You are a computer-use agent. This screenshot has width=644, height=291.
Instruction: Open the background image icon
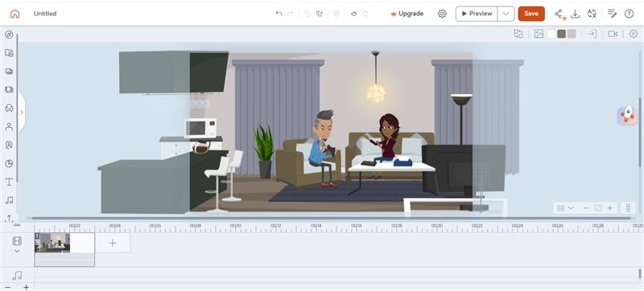coord(539,34)
